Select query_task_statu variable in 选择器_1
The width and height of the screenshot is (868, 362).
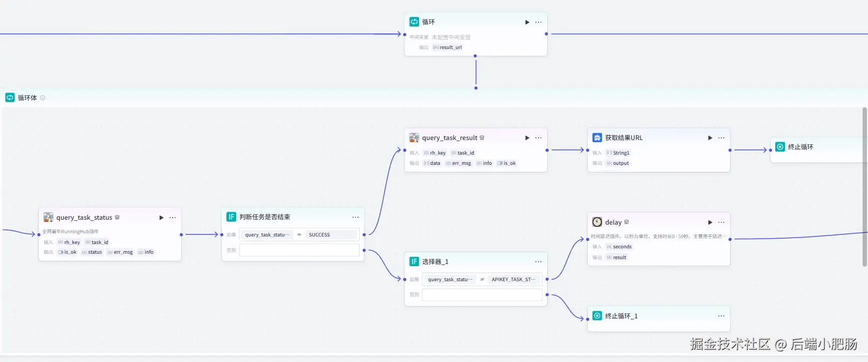pos(450,280)
